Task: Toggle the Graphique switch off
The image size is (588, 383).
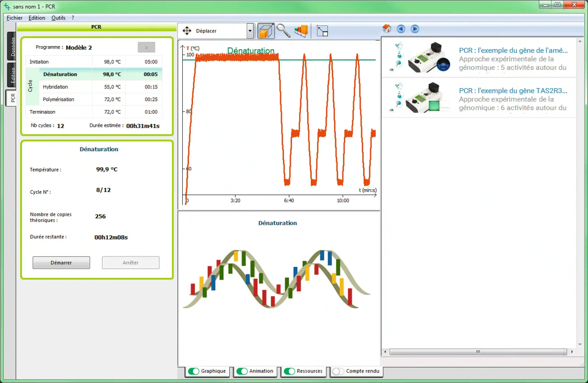Action: 193,371
